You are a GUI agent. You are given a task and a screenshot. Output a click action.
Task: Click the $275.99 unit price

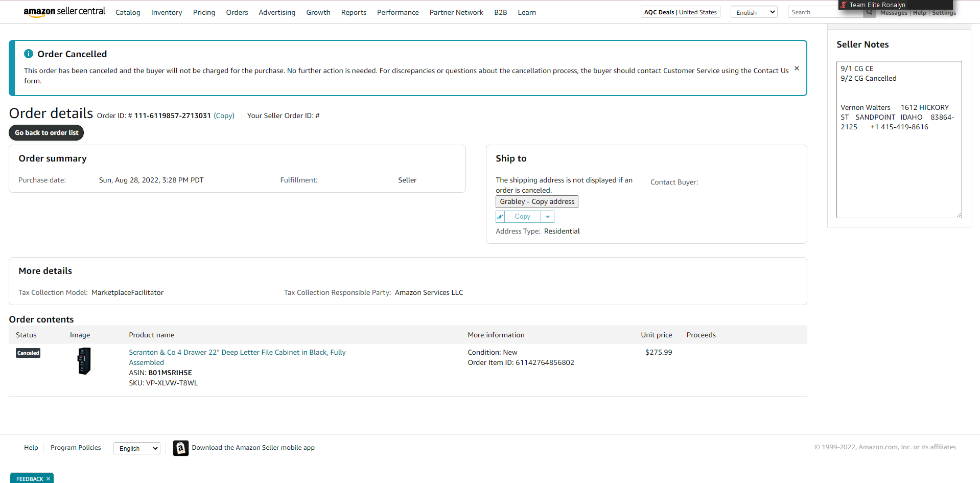tap(659, 352)
